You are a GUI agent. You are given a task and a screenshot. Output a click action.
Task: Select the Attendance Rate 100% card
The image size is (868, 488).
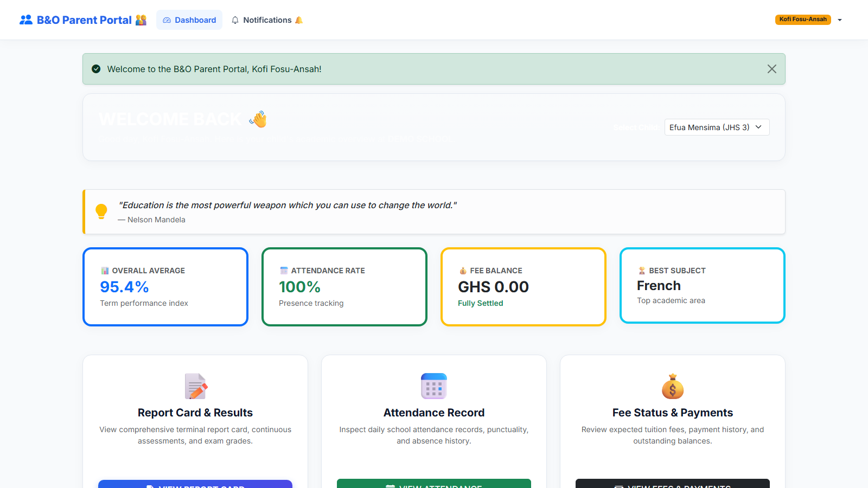point(344,287)
